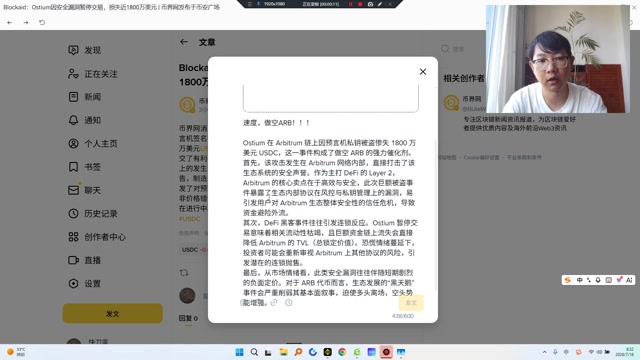Open 新闻 section

(84, 97)
